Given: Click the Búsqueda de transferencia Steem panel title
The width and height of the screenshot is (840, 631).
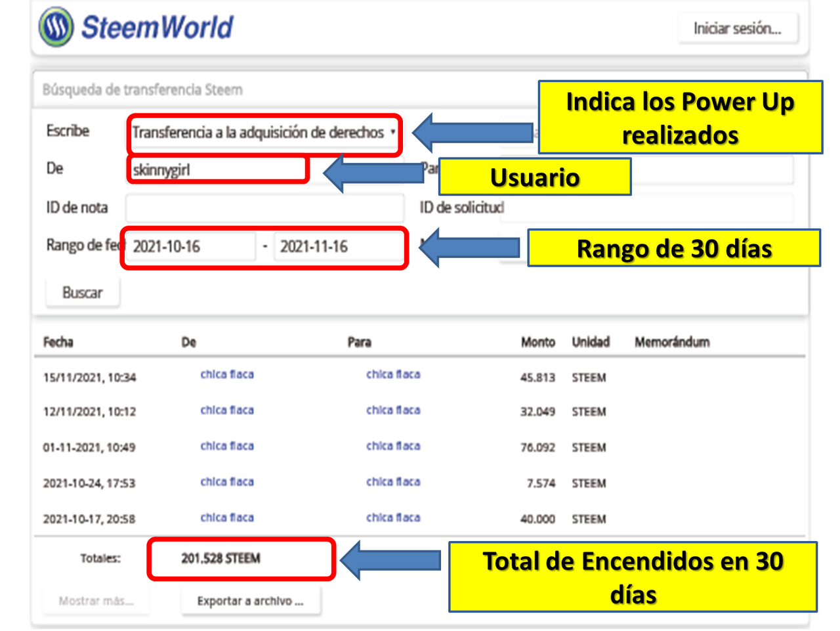Looking at the screenshot, I should click(142, 90).
